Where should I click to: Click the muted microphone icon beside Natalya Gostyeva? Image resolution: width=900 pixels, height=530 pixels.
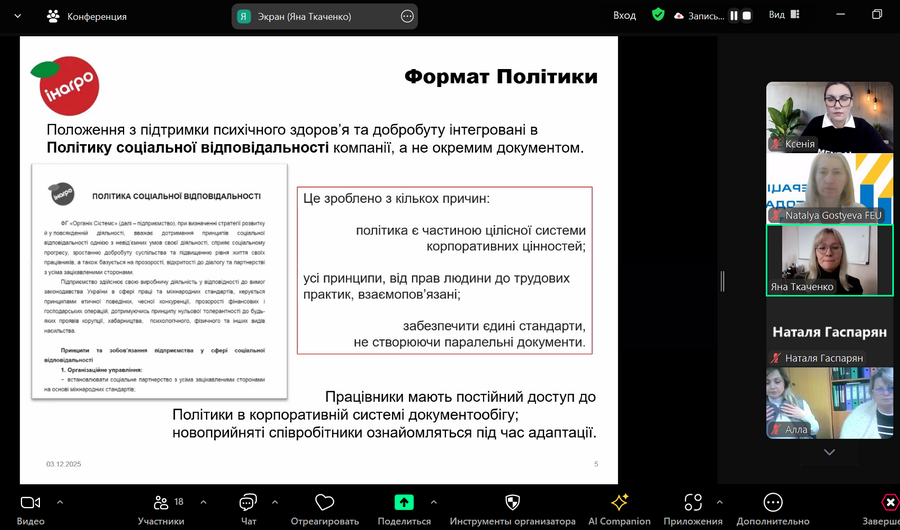776,216
